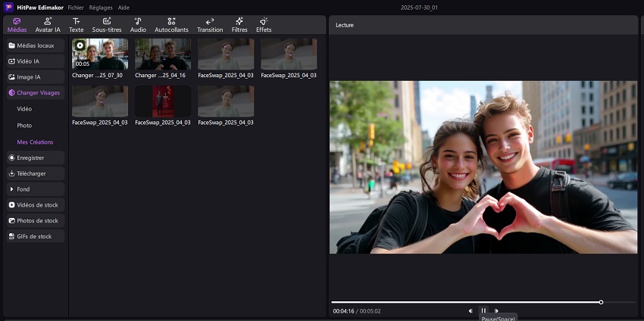Screen dimensions: 644x321
Task: Open Médias locaux in sidebar
Action: pos(34,45)
